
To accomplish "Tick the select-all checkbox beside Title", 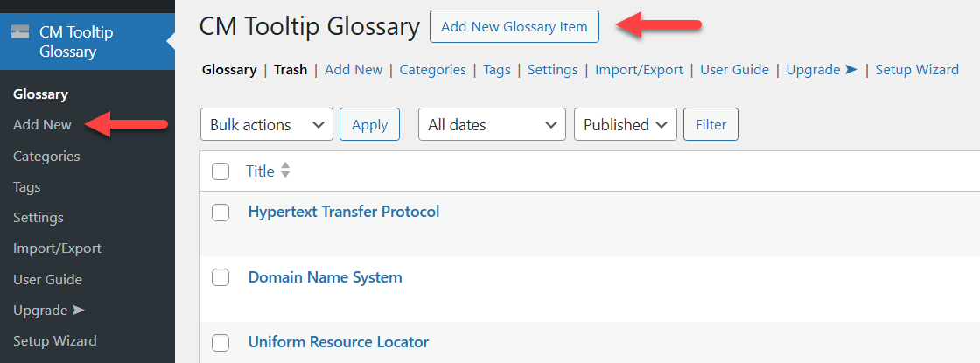I will click(x=220, y=171).
